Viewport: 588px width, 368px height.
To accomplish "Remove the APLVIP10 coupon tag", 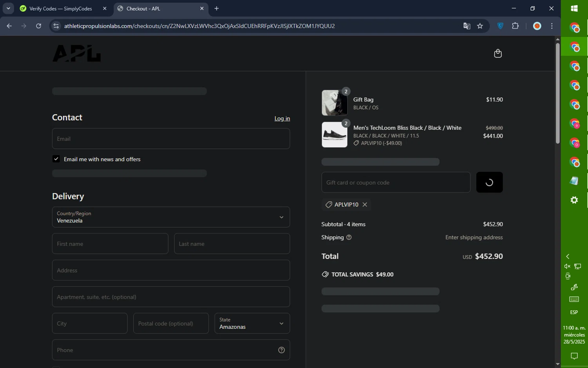I will (365, 204).
